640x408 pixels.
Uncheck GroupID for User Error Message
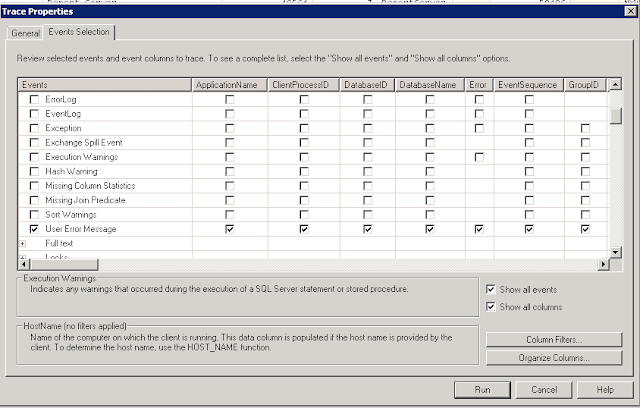click(585, 229)
